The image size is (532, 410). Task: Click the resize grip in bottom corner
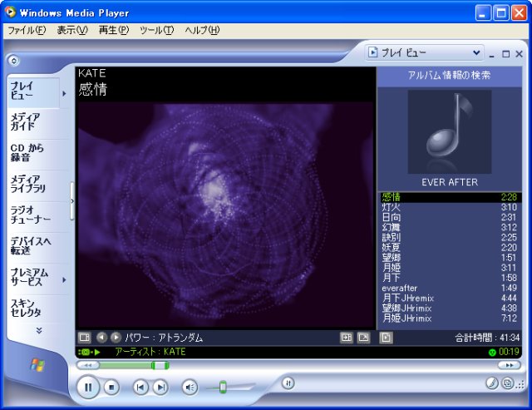tap(520, 385)
